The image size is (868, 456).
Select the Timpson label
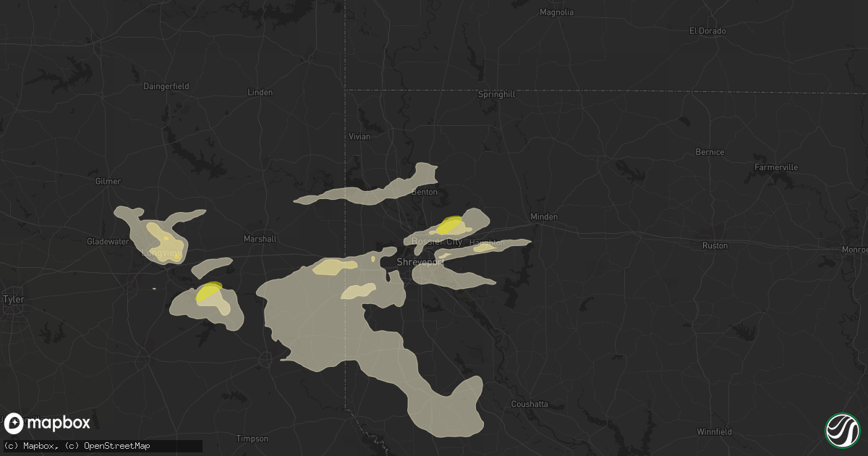(252, 439)
